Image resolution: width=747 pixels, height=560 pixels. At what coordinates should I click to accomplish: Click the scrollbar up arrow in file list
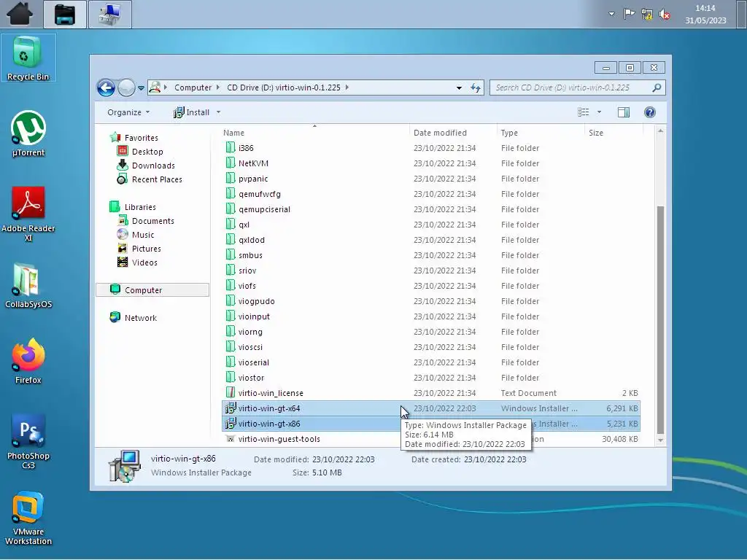coord(660,131)
